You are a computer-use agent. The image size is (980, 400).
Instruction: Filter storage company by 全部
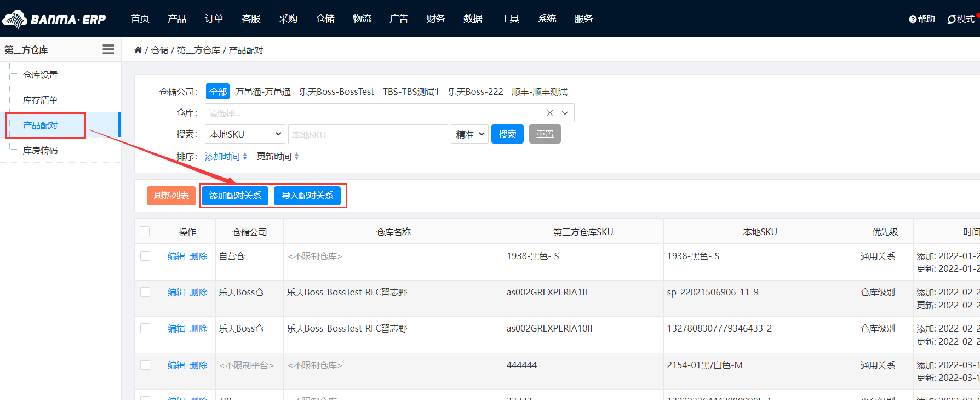(218, 92)
